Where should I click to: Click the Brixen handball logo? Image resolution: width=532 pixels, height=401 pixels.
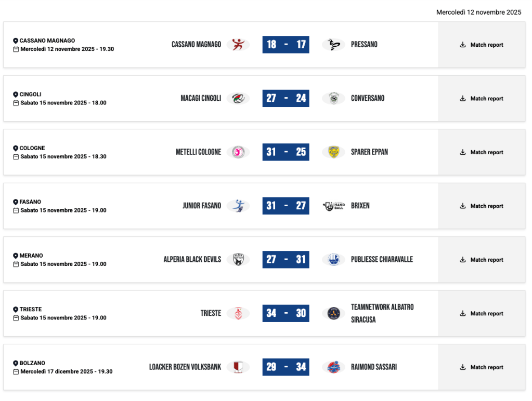(333, 206)
